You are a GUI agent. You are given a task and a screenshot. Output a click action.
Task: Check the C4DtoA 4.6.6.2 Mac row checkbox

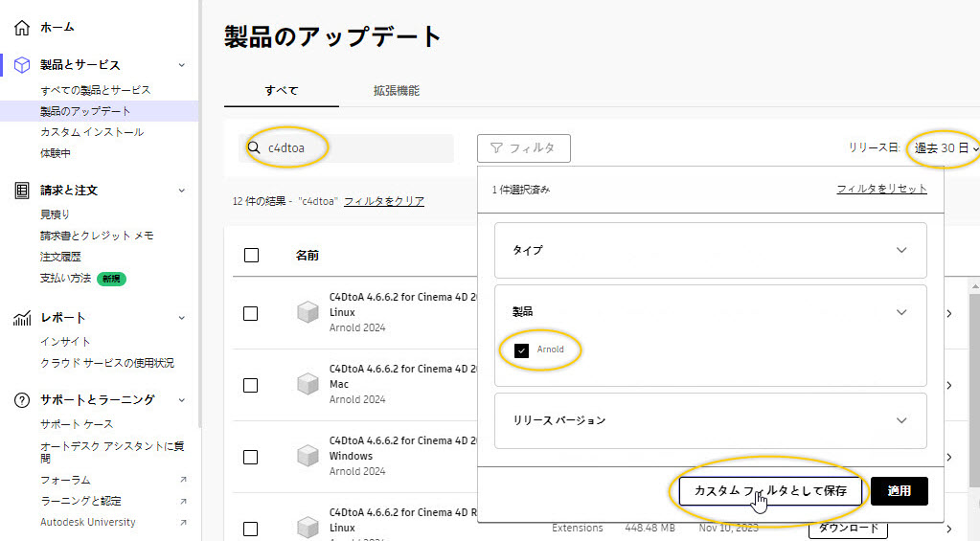[251, 385]
